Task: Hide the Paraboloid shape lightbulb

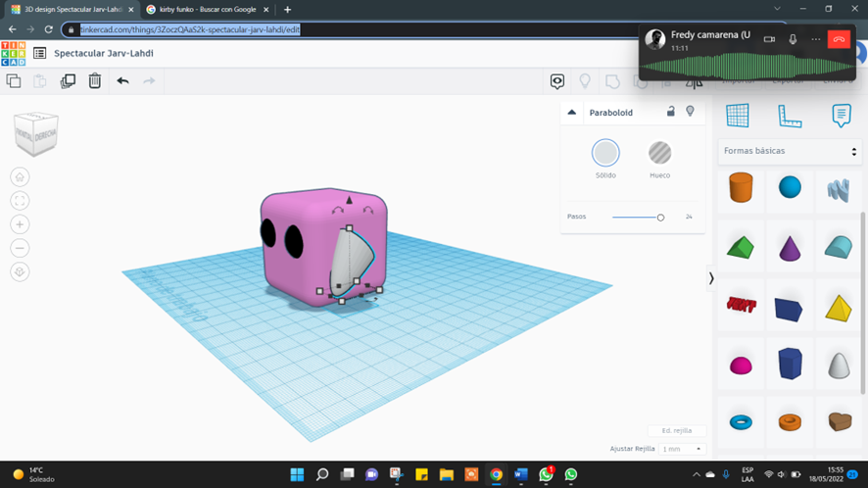Action: (691, 112)
